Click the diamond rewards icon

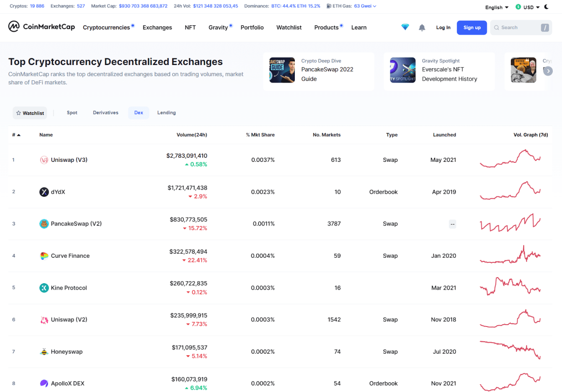[405, 27]
